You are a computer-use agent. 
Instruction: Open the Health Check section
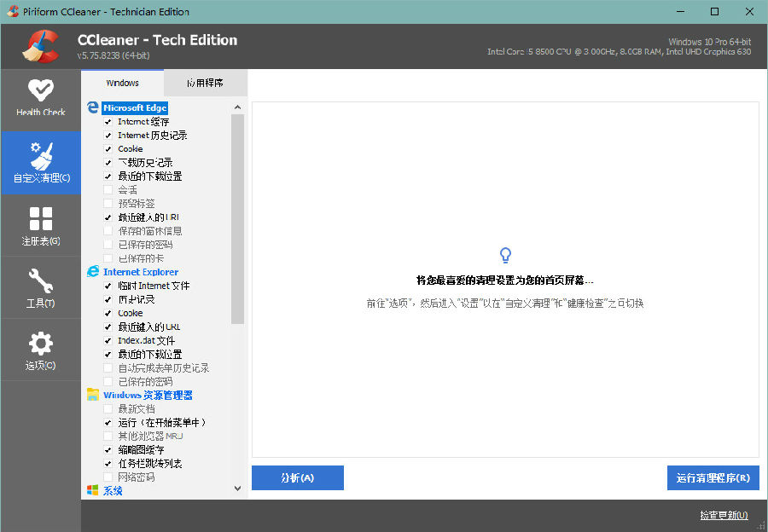point(41,98)
